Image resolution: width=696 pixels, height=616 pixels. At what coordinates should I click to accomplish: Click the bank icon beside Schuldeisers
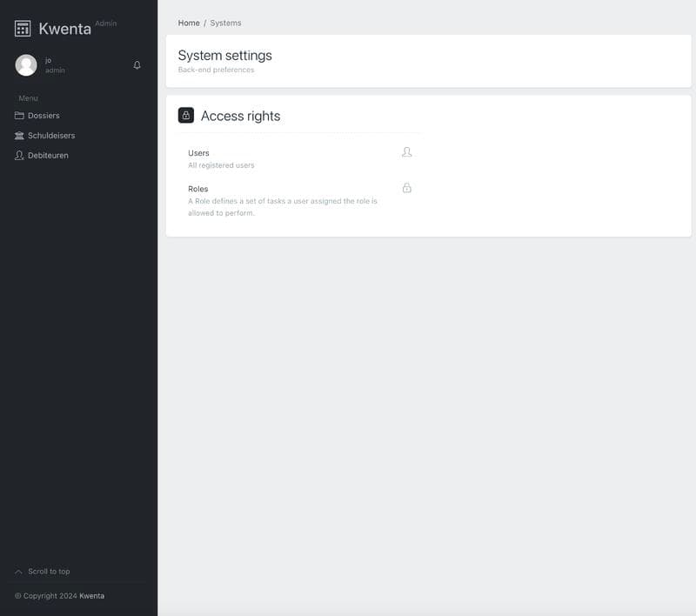(19, 136)
